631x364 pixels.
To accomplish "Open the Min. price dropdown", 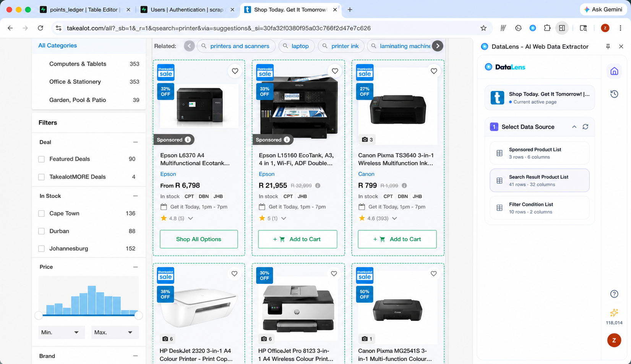I will pos(61,332).
